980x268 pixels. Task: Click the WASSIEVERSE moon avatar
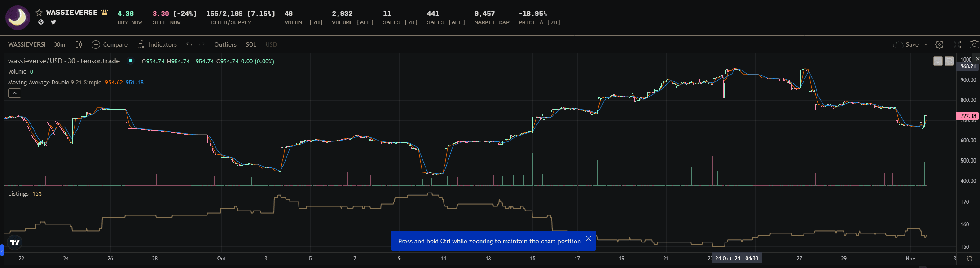point(18,18)
